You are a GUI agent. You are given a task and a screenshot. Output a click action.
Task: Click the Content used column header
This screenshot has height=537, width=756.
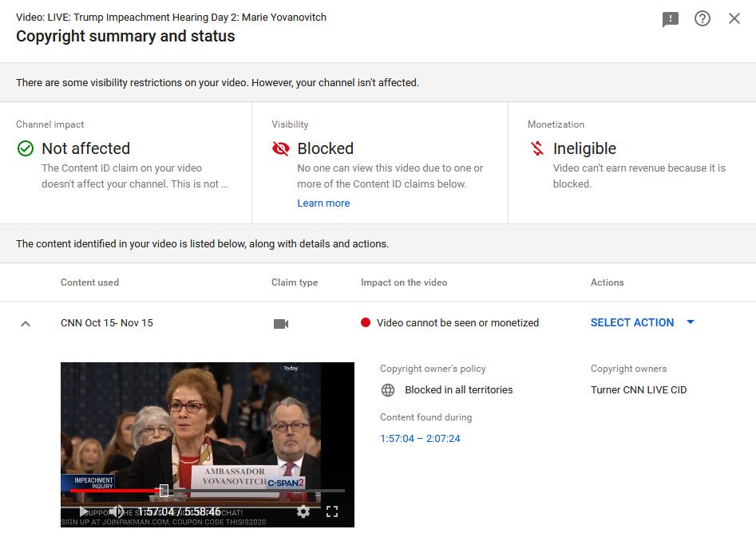pyautogui.click(x=89, y=282)
